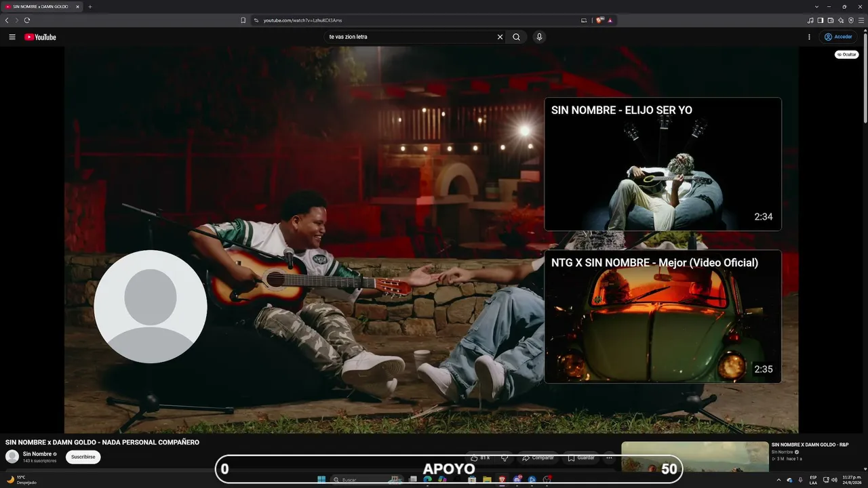Sign in with the Acceder button
The width and height of the screenshot is (868, 488).
click(x=839, y=37)
